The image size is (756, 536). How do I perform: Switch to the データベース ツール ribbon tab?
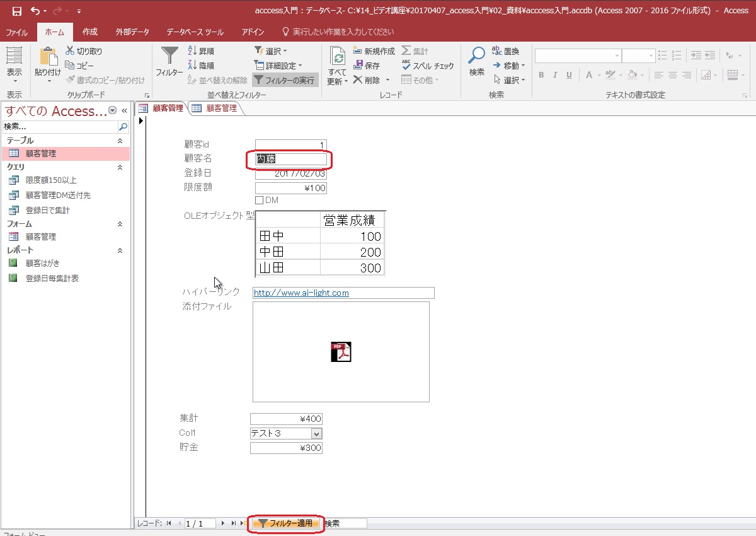tap(195, 32)
